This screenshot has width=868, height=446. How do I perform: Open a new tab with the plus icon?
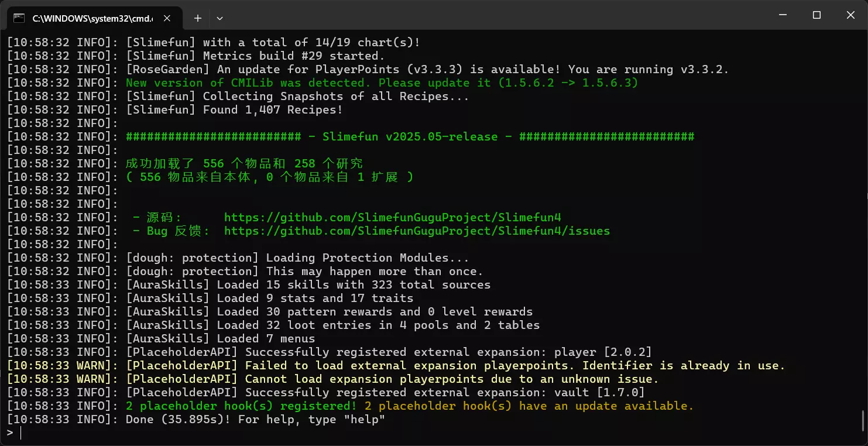point(198,18)
